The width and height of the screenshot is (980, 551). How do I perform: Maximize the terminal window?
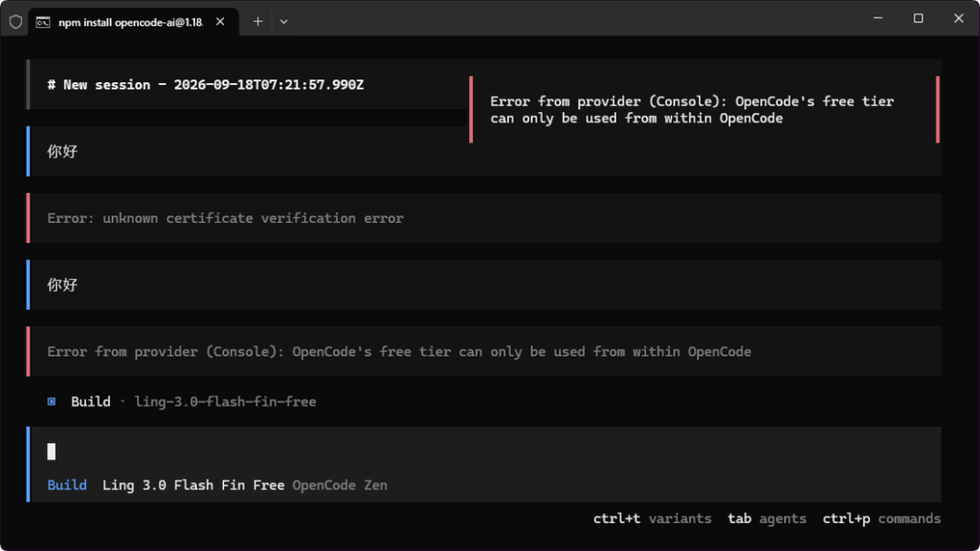pyautogui.click(x=918, y=18)
